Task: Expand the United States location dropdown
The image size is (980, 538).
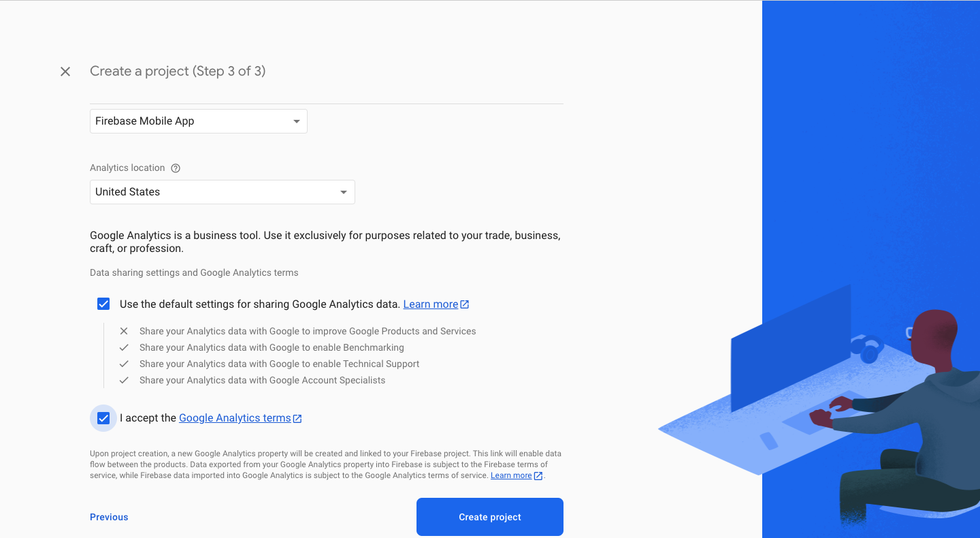Action: [222, 192]
